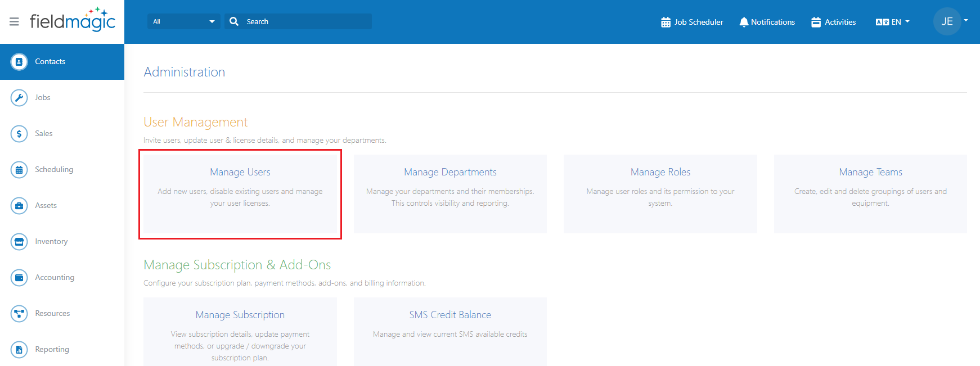The image size is (980, 366).
Task: Click the Activities calendar icon
Action: (816, 22)
